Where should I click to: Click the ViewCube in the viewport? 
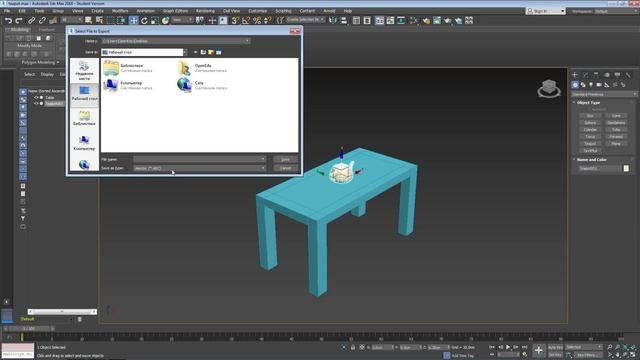(549, 89)
